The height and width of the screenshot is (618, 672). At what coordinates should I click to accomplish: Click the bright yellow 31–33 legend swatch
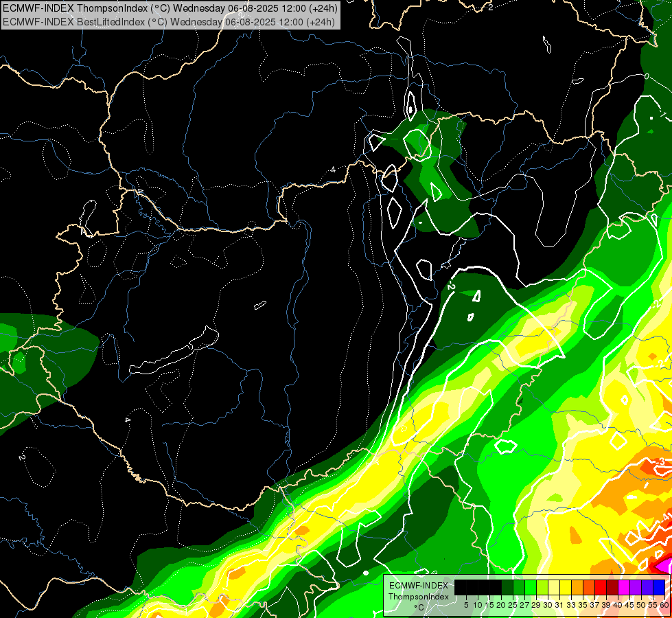(x=566, y=587)
